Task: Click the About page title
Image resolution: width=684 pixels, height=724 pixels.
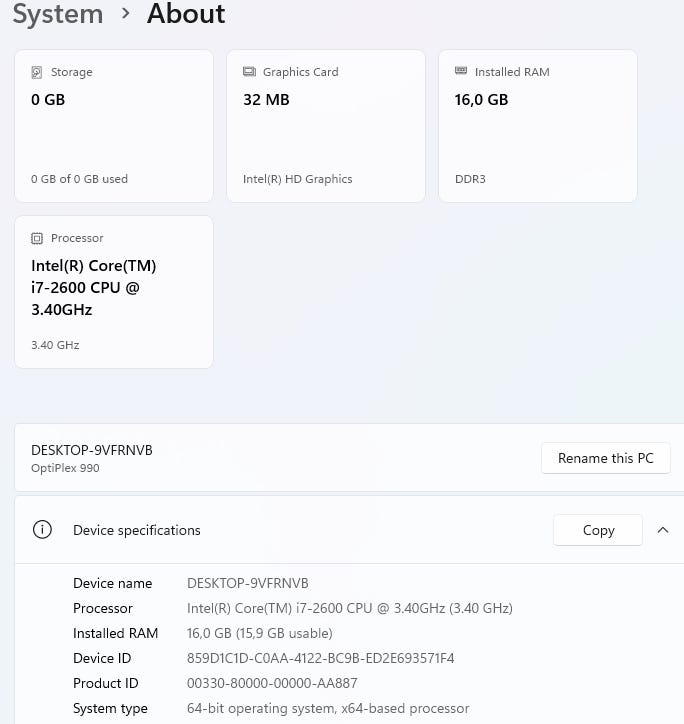Action: (x=186, y=14)
